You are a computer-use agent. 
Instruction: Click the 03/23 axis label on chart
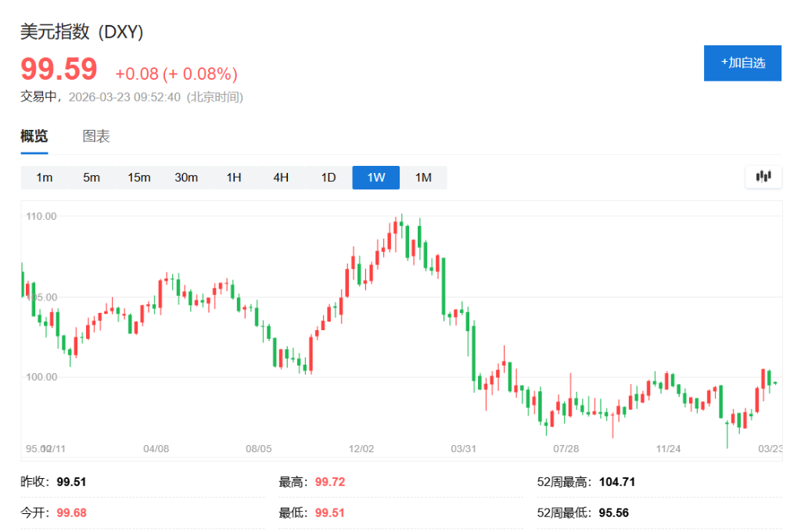pos(771,448)
